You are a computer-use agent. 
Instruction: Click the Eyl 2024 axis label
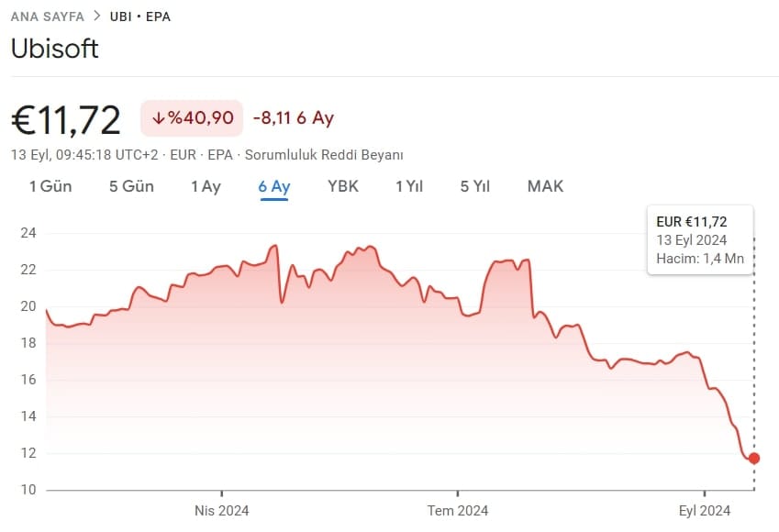[x=704, y=511]
